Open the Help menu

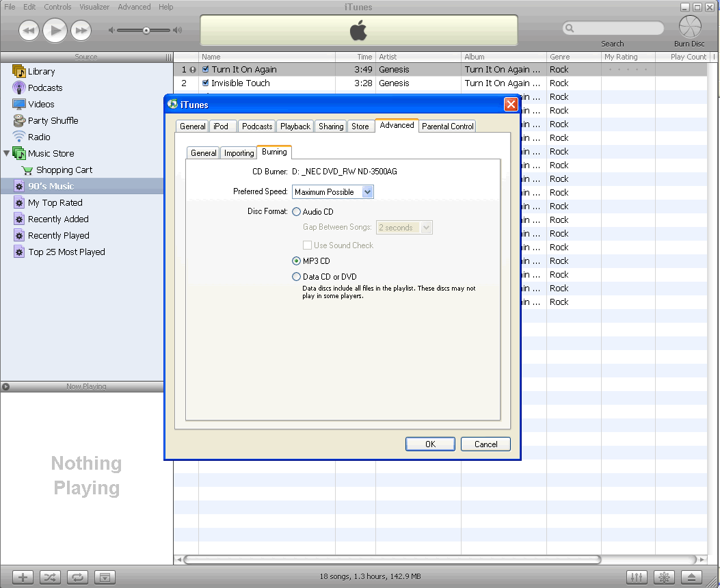pos(165,7)
